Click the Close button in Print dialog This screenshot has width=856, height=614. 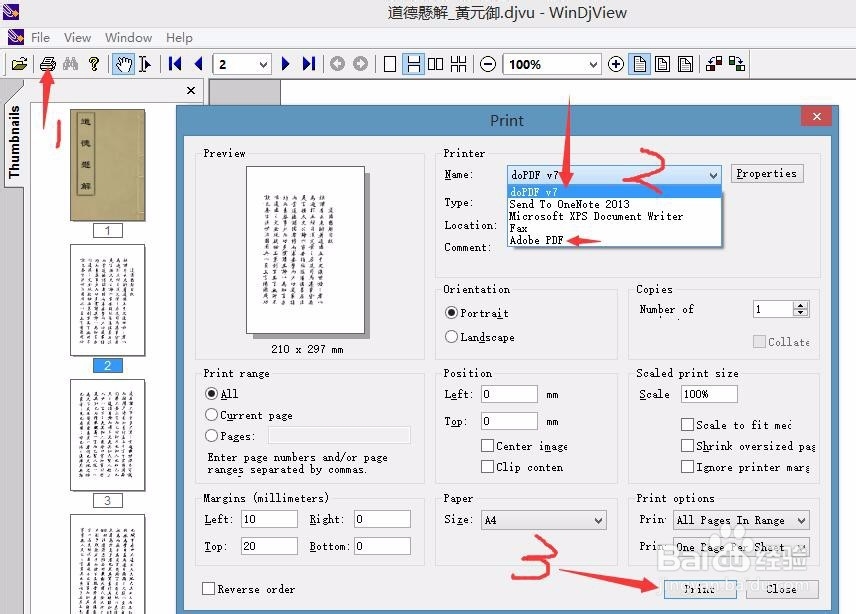click(782, 589)
